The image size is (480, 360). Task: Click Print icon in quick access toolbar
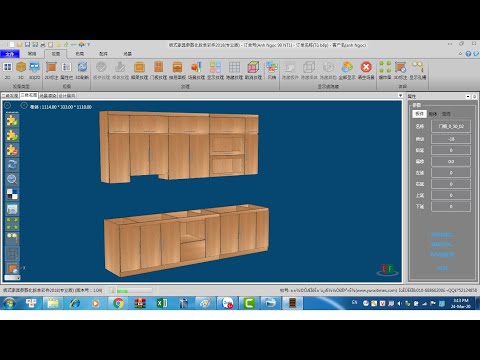[x=43, y=44]
